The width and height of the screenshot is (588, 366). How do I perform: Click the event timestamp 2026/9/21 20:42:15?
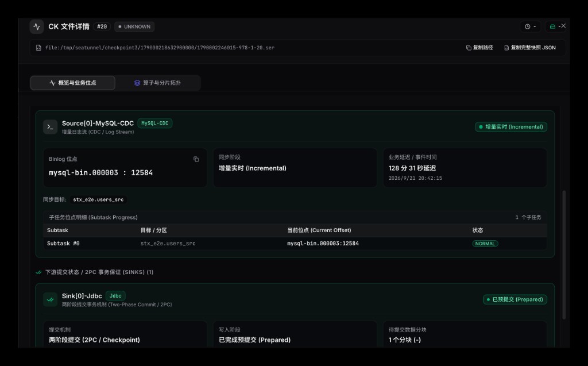pos(415,178)
